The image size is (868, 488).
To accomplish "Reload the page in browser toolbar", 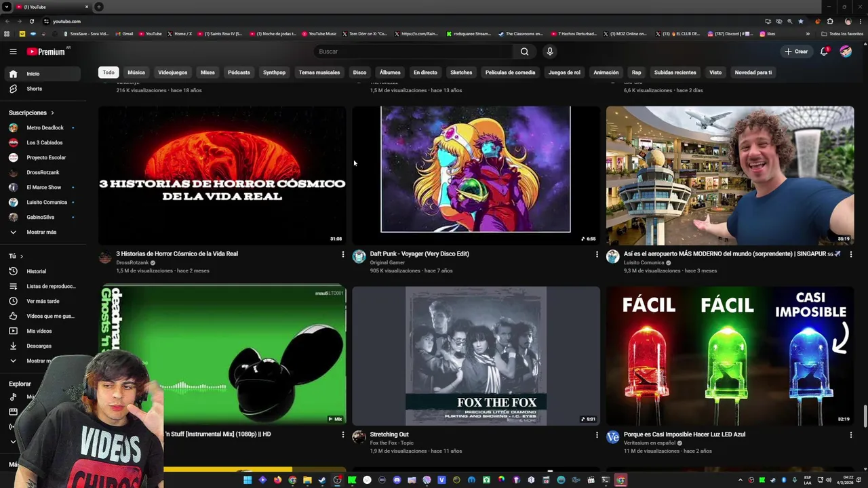I will 31,21.
